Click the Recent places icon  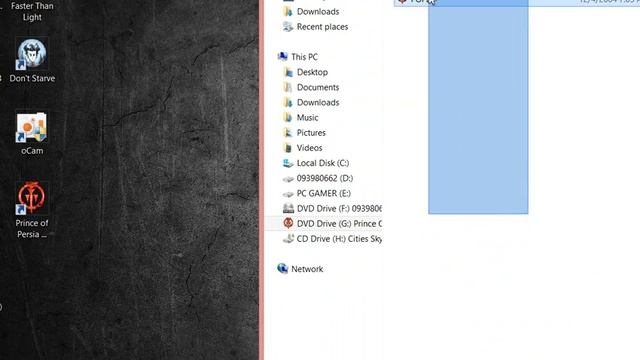[x=288, y=27]
